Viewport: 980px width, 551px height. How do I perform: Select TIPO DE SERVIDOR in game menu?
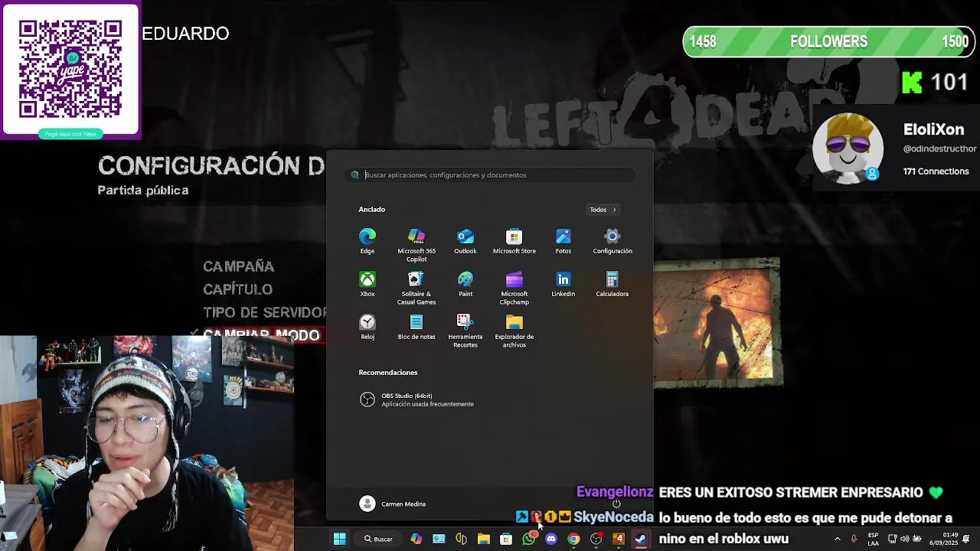pos(264,312)
